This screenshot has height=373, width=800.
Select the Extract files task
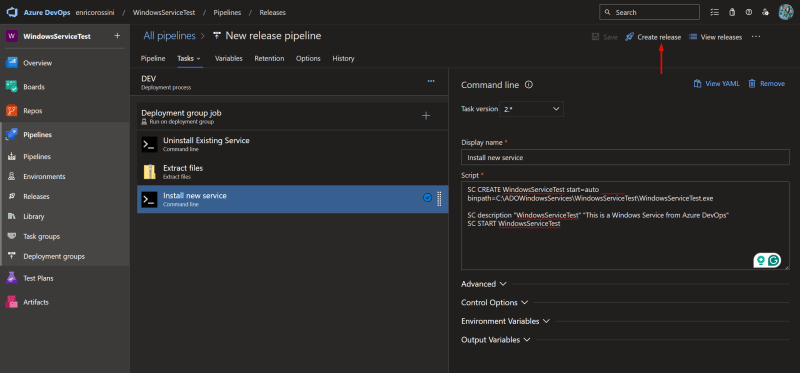point(292,171)
